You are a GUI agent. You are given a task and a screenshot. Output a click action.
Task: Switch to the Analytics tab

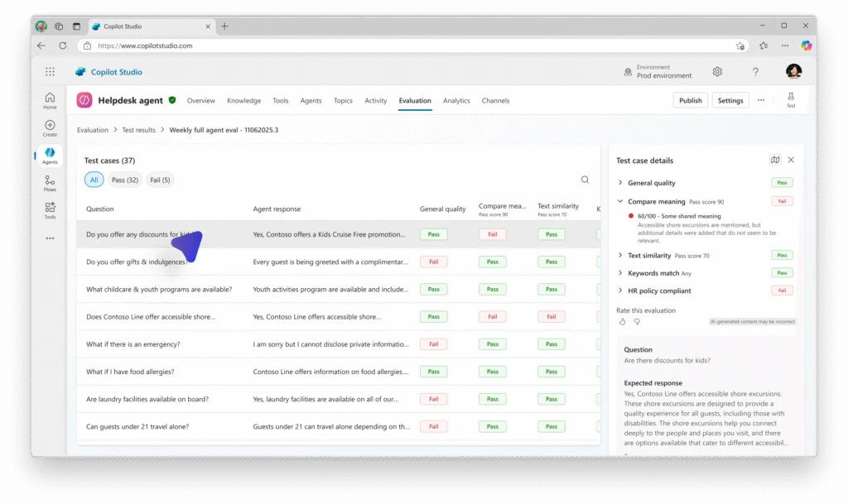(456, 100)
